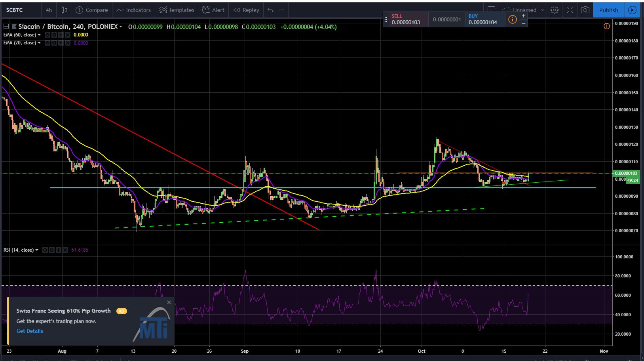Image resolution: width=644 pixels, height=361 pixels.
Task: Decrease order quantity with minus button
Action: click(523, 23)
